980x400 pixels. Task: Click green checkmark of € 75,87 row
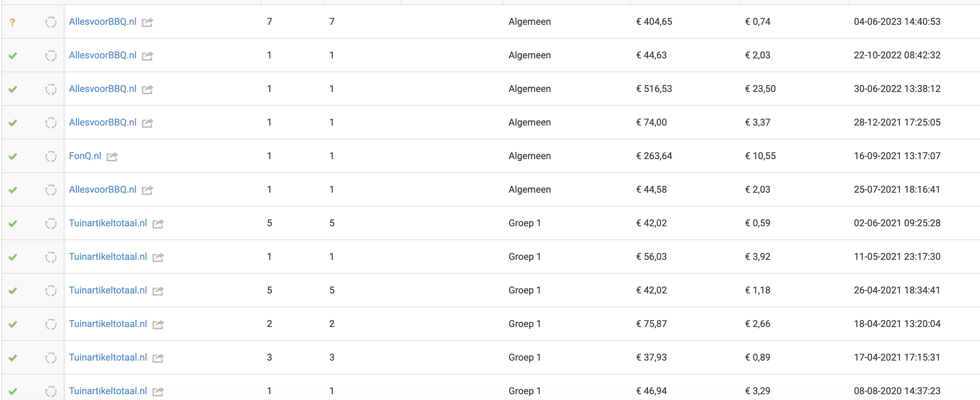coord(13,324)
